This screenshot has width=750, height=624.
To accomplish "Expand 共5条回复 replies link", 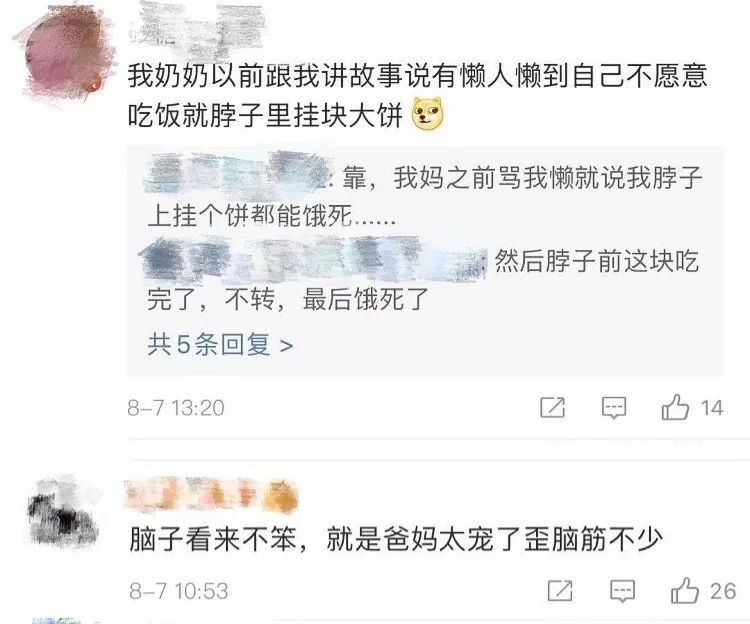I will click(220, 344).
